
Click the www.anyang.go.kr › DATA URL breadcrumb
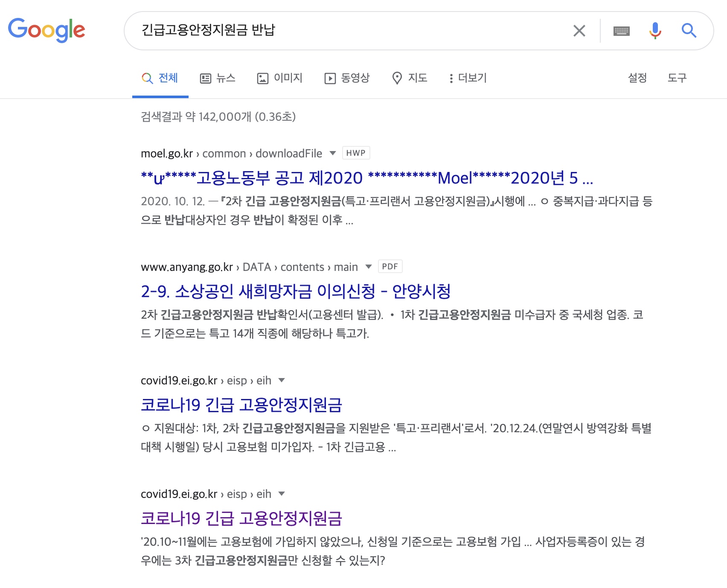click(249, 267)
